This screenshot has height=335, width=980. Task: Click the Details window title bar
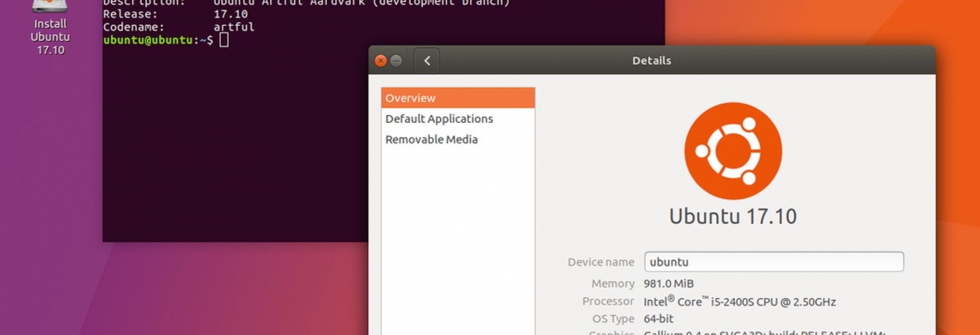[x=652, y=61]
